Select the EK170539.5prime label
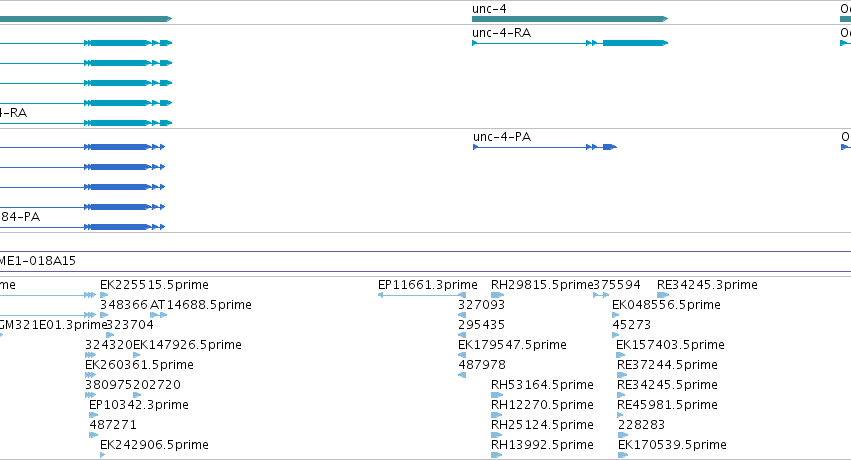The width and height of the screenshot is (851, 460). [x=672, y=445]
